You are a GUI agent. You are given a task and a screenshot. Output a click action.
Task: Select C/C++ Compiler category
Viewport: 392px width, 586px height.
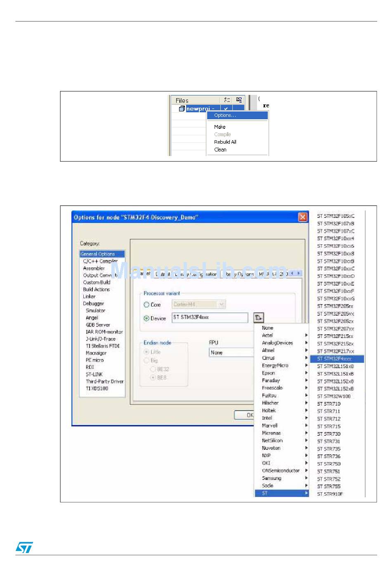100,261
